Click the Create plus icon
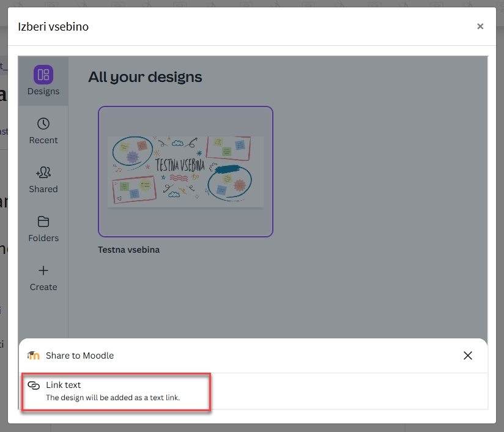The image size is (504, 432). pos(43,270)
